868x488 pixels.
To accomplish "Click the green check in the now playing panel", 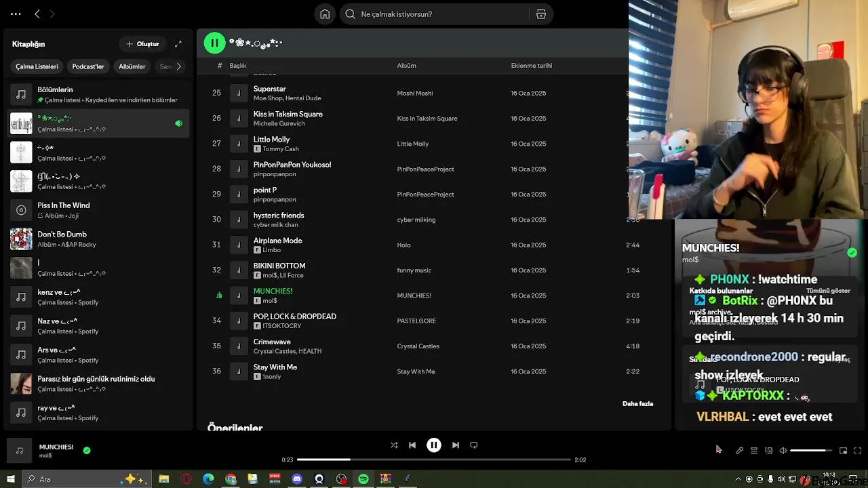I will [x=852, y=253].
